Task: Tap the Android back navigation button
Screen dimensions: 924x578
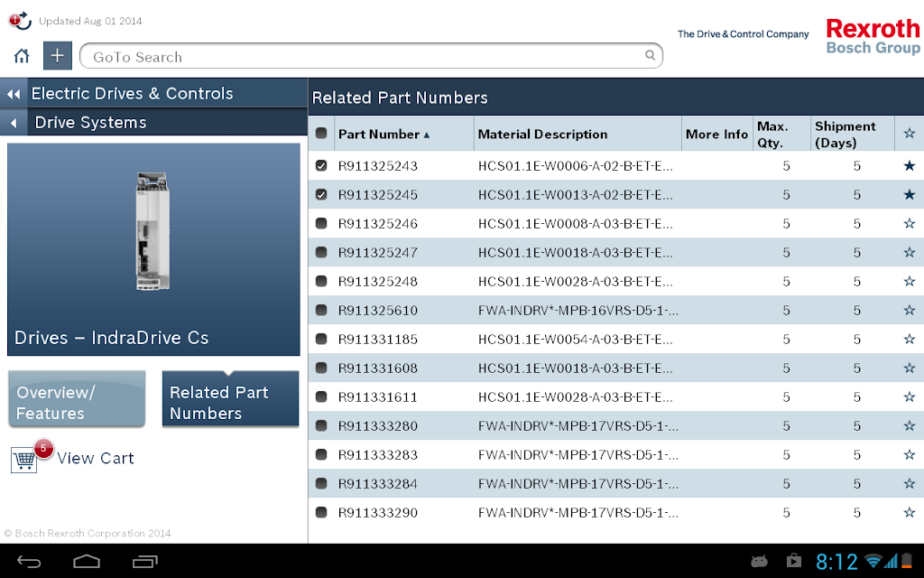Action: coord(28,562)
